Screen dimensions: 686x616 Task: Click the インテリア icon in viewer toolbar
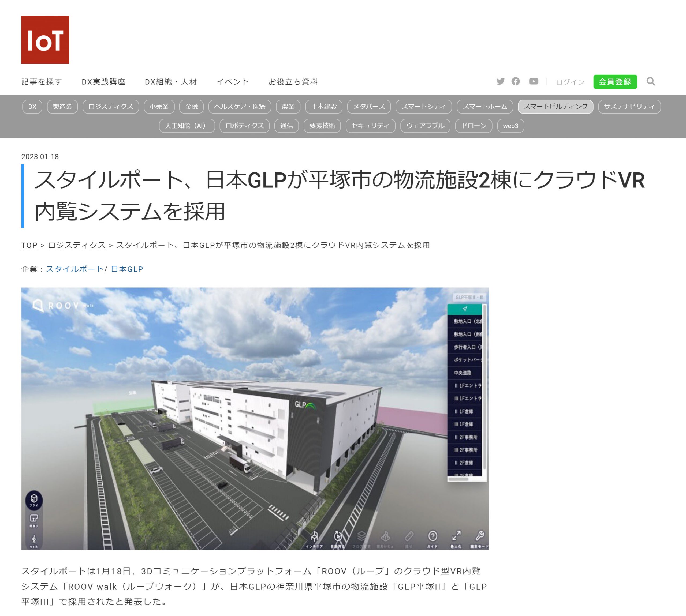[x=315, y=539]
